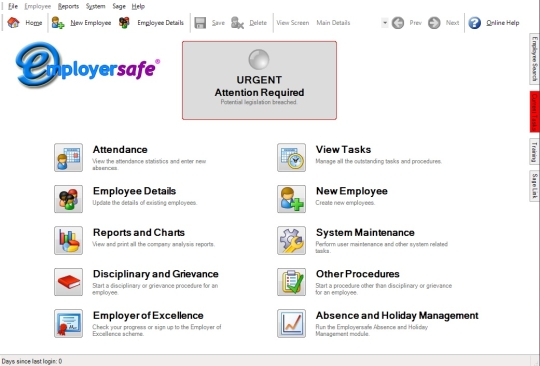Screen dimensions: 540x366
Task: Click the View Tasks heading
Action: pyautogui.click(x=343, y=149)
